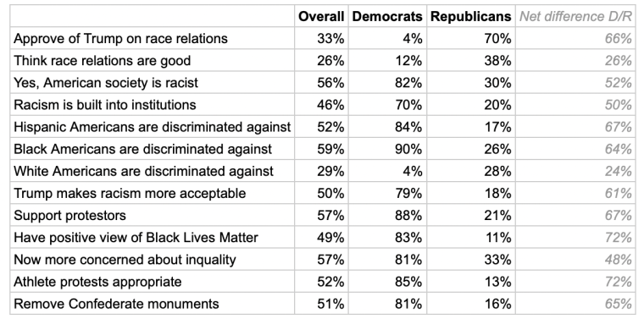The height and width of the screenshot is (319, 644).
Task: Click the 'Support protestors' row label
Action: (x=69, y=216)
